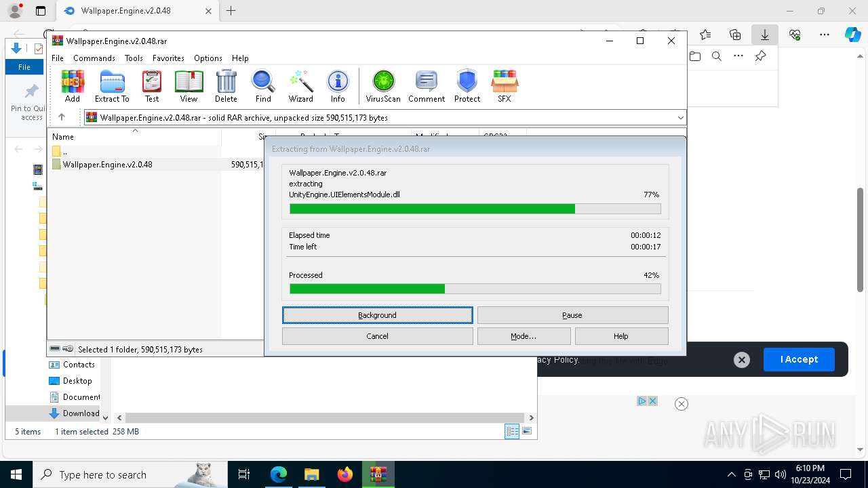The width and height of the screenshot is (868, 488).
Task: Click the file extraction progress bar
Action: pyautogui.click(x=475, y=209)
